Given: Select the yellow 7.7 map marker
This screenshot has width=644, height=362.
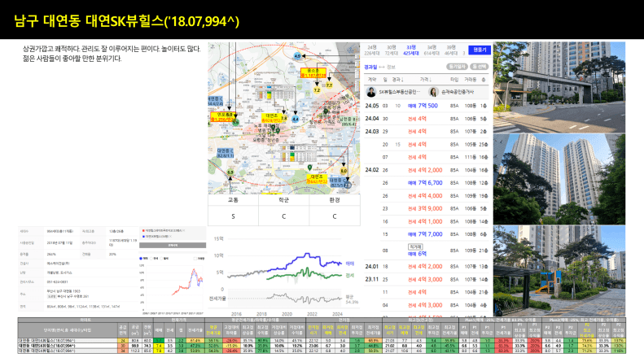Looking at the screenshot, I should pos(330,85).
